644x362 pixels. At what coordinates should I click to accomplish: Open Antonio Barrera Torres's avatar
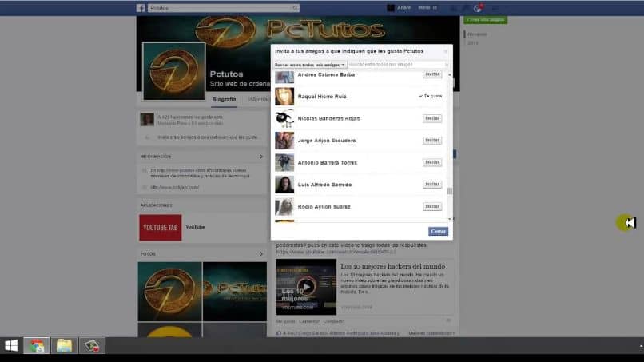(284, 163)
